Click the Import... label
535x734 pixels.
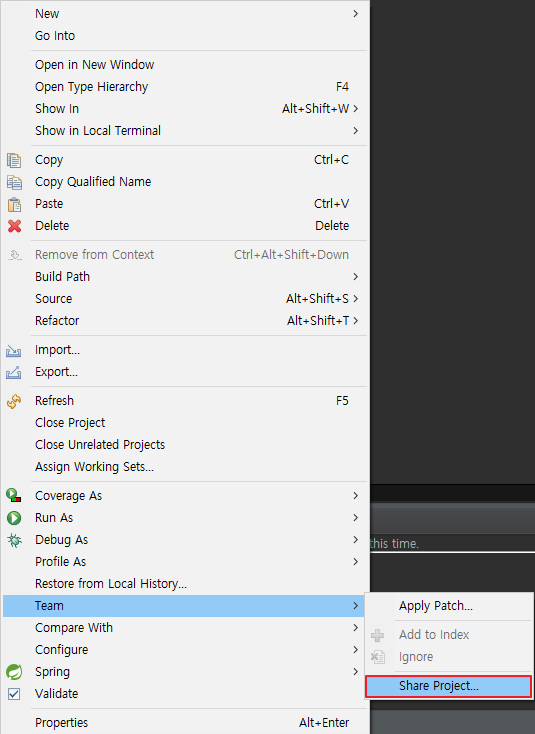pyautogui.click(x=58, y=350)
